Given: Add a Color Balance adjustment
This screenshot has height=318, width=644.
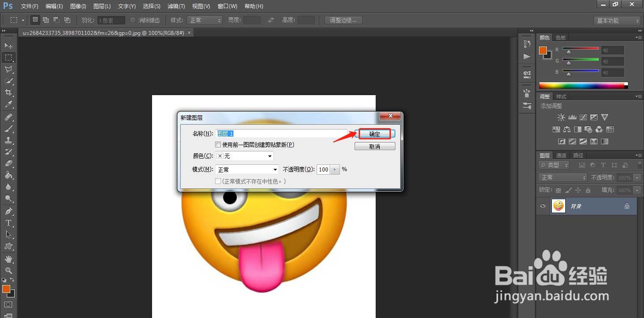Looking at the screenshot, I should (x=567, y=130).
